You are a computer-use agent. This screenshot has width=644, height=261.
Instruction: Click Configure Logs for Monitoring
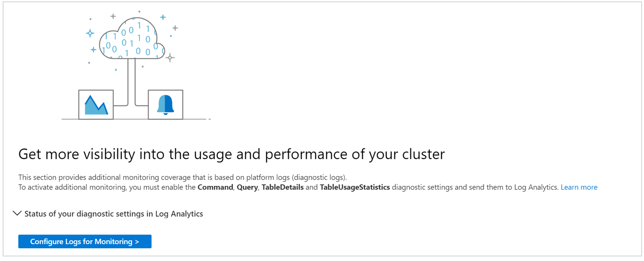(84, 241)
